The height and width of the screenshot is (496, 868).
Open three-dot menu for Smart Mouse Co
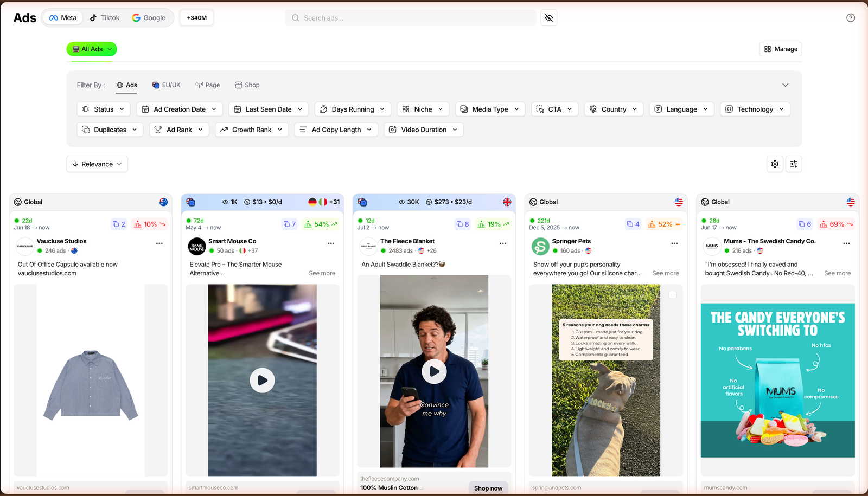pos(331,243)
